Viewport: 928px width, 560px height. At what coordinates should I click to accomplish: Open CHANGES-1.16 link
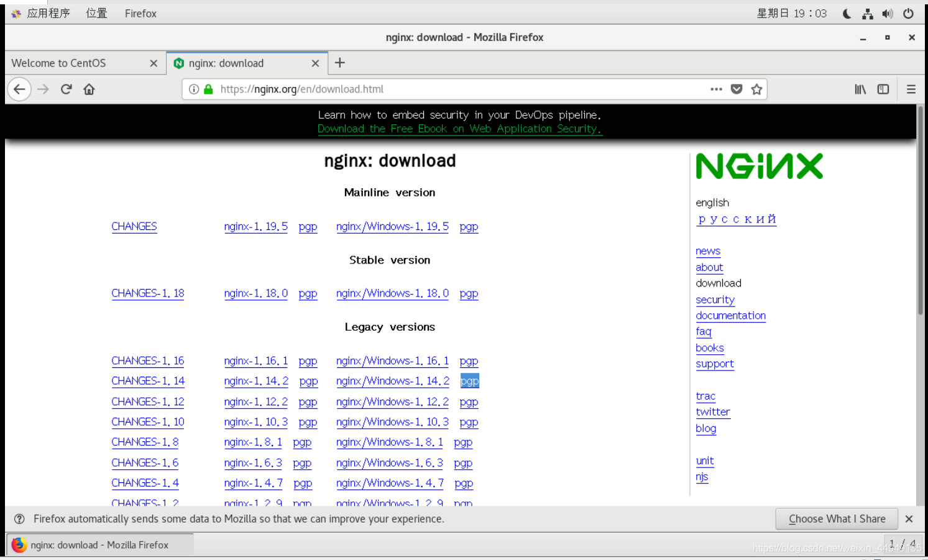[x=148, y=361]
